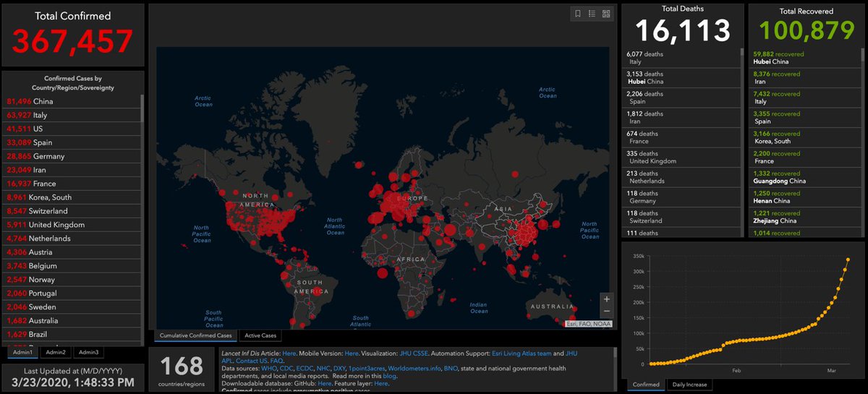Click the Contact US link

(252, 361)
